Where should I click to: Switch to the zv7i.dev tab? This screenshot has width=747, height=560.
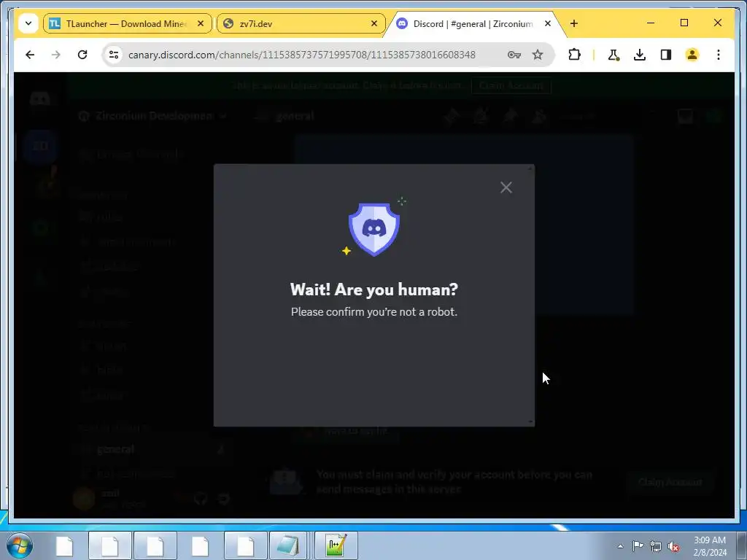(301, 23)
